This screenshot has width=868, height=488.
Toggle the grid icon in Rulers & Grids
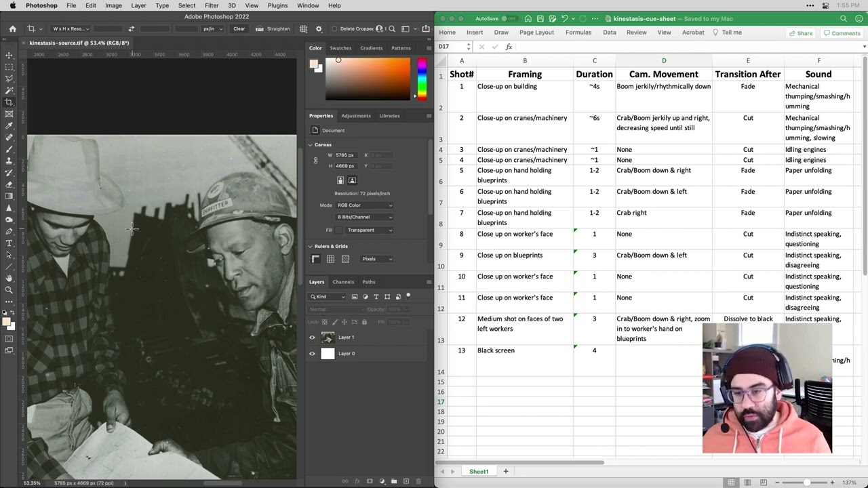[x=330, y=259]
